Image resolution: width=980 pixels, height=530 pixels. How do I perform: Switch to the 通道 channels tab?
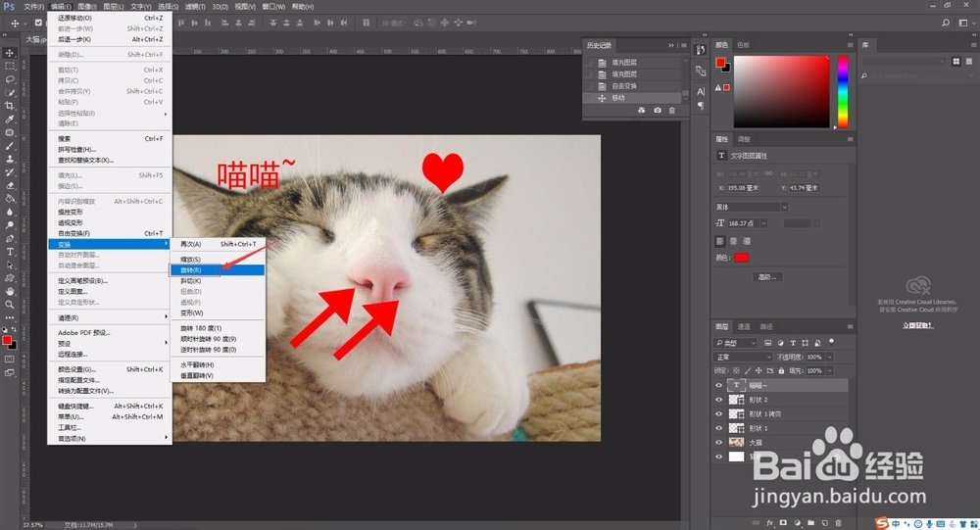pyautogui.click(x=744, y=326)
